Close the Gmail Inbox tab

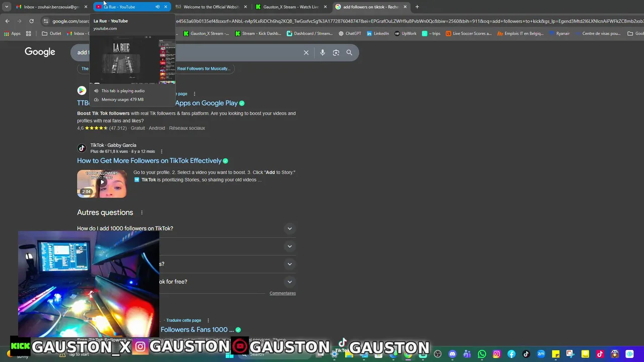[x=86, y=7]
